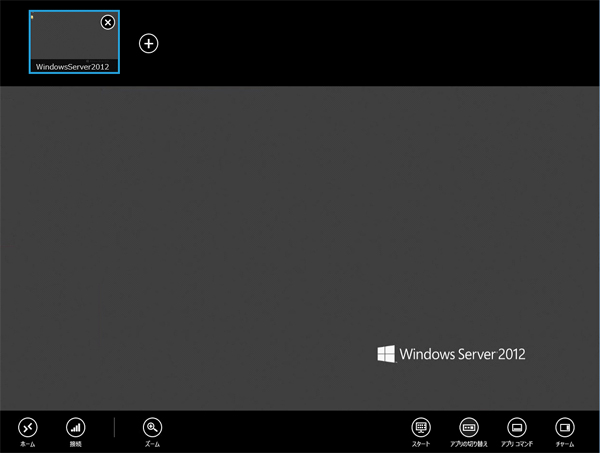
Task: Send the スタート (Start) command
Action: (x=421, y=427)
